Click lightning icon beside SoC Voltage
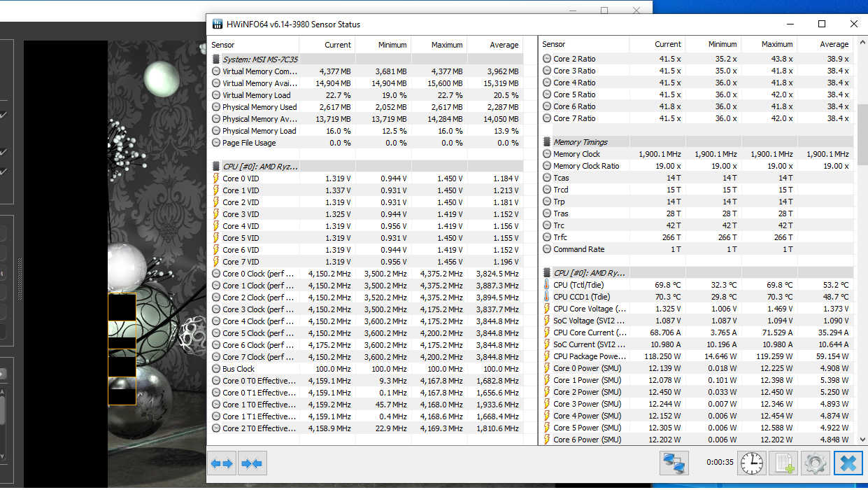Screen dimensions: 868x490 (547, 321)
